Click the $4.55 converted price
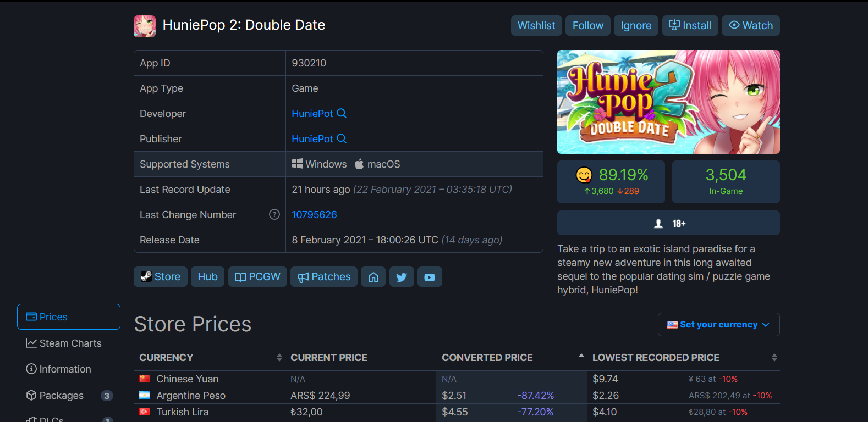Viewport: 868px width, 422px height. [x=455, y=412]
